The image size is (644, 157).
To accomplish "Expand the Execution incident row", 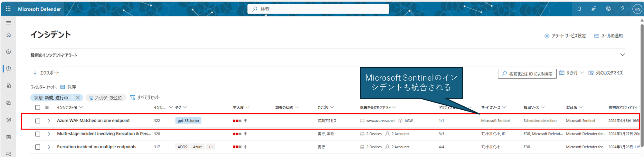I will (49, 147).
